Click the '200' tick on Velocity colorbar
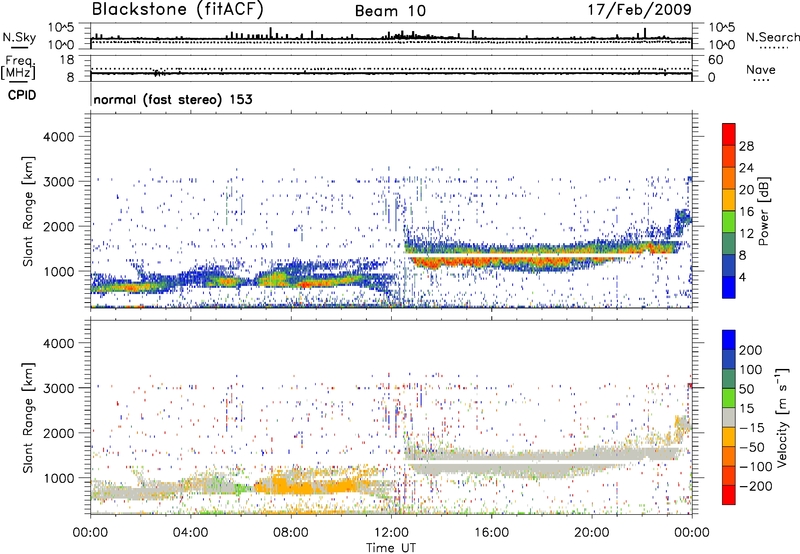The image size is (800, 554). coord(751,350)
